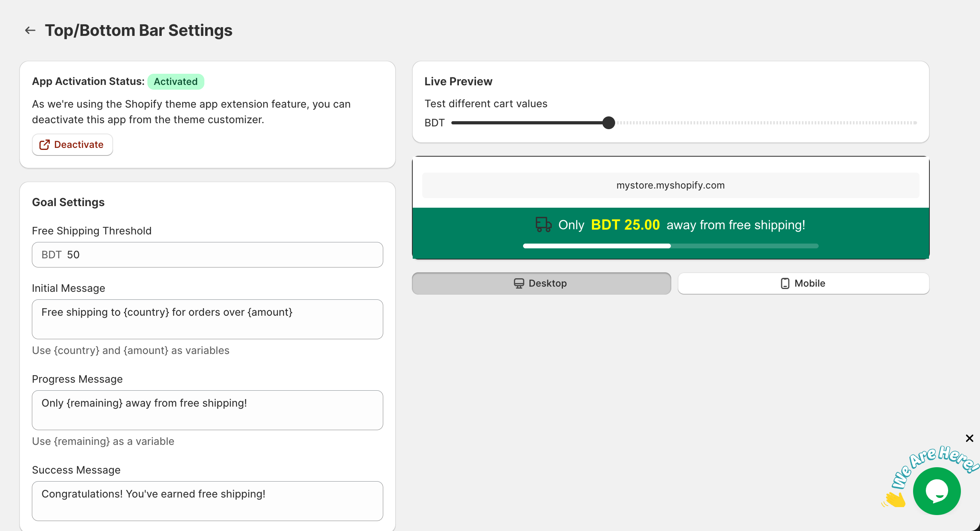Switch preview to Mobile view
980x531 pixels.
pos(804,283)
